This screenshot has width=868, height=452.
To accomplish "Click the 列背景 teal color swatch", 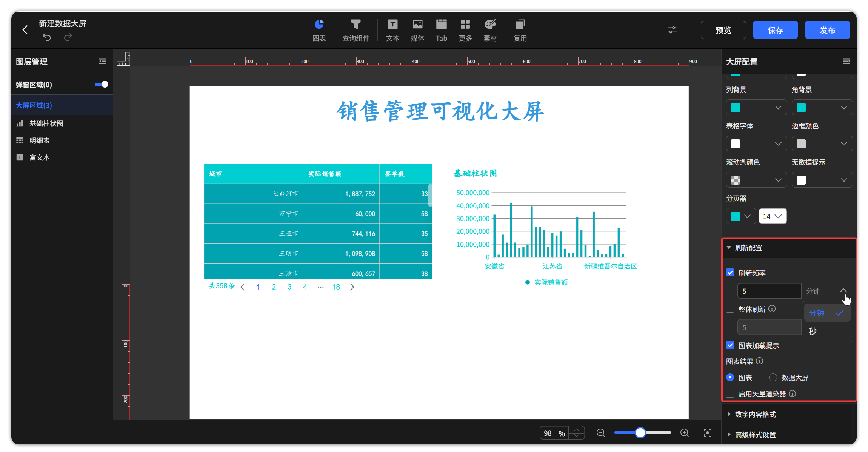I will pos(736,108).
